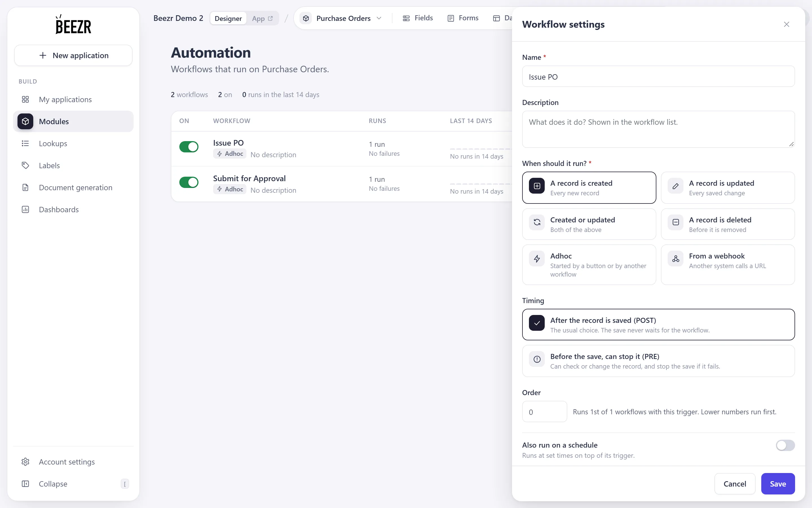
Task: Click the WORKFLOW column header
Action: [x=231, y=121]
